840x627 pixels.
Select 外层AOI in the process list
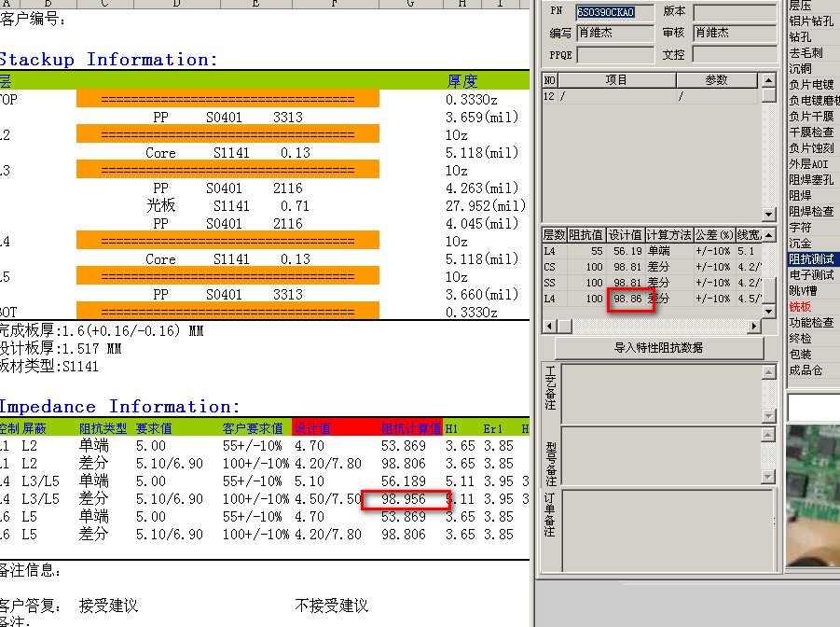tap(808, 163)
